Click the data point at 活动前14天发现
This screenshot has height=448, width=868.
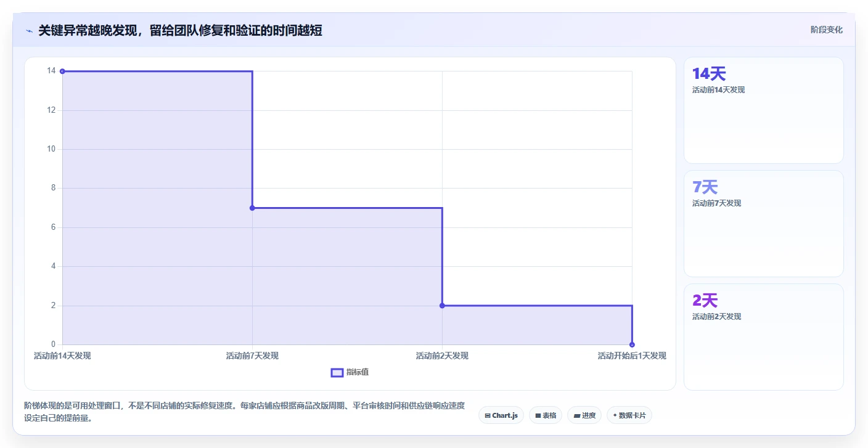point(62,71)
